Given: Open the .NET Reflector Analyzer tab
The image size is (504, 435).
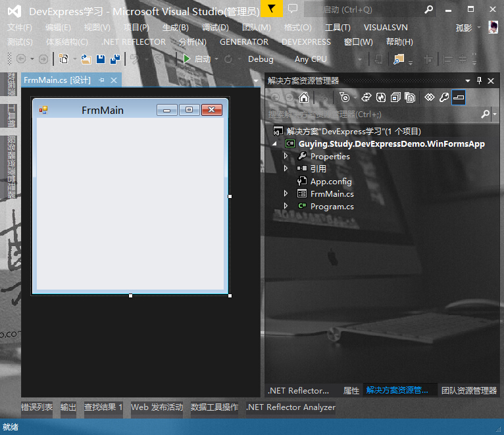Looking at the screenshot, I should point(291,407).
